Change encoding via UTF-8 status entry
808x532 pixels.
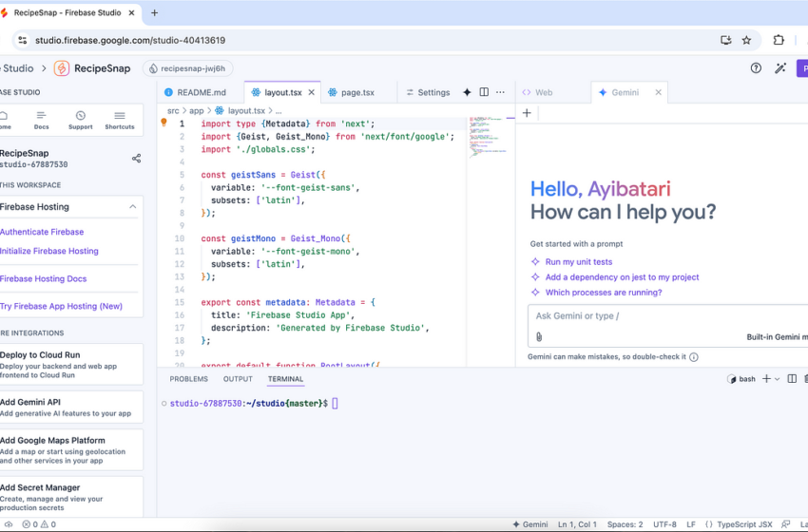pos(664,524)
